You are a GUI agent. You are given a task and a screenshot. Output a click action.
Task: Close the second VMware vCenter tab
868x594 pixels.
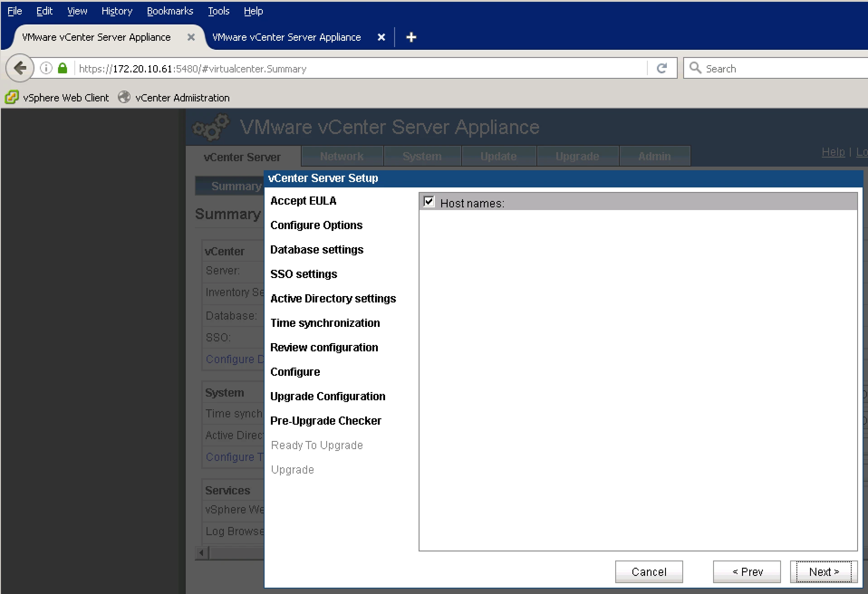[x=381, y=37]
